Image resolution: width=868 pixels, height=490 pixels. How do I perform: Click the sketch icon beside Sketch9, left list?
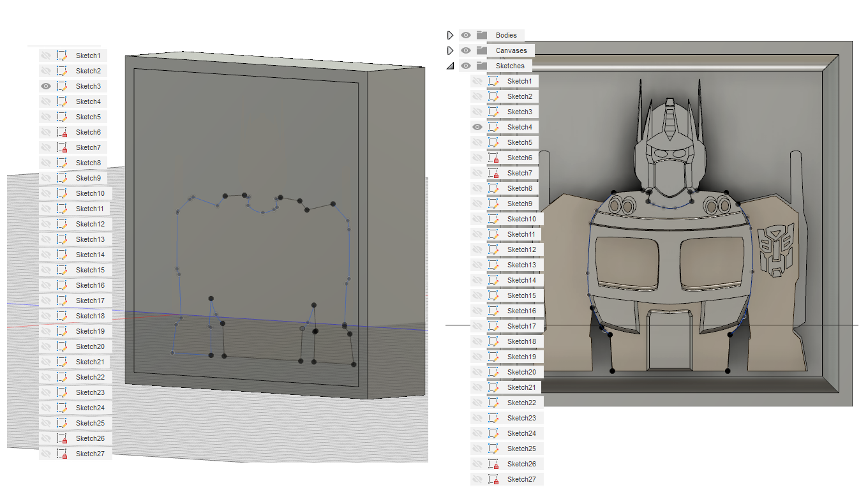click(62, 178)
